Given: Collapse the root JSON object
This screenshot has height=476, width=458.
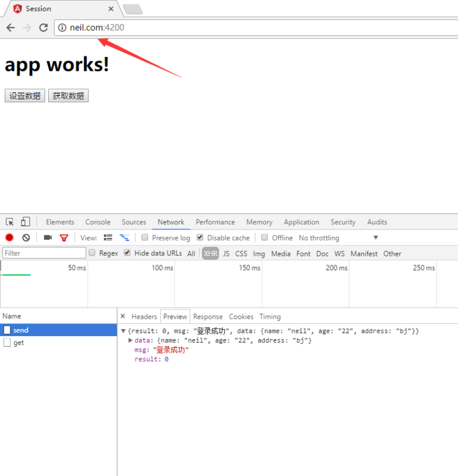Looking at the screenshot, I should (123, 331).
